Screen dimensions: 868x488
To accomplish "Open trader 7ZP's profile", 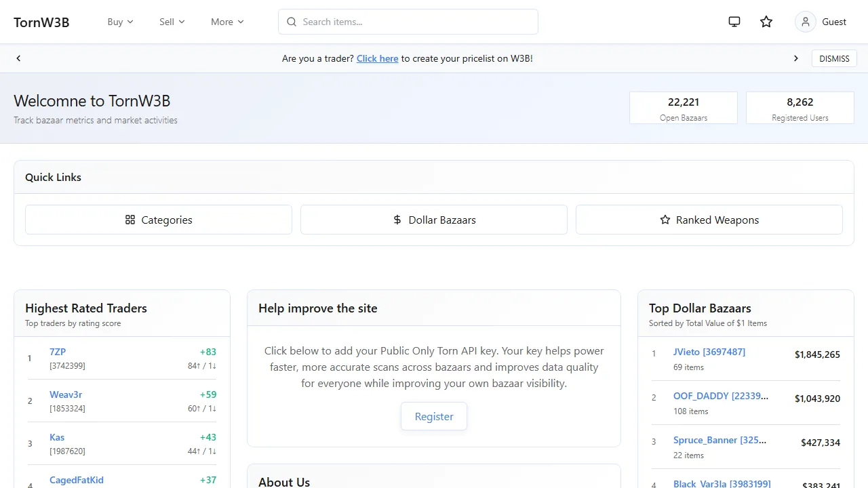I will point(57,352).
